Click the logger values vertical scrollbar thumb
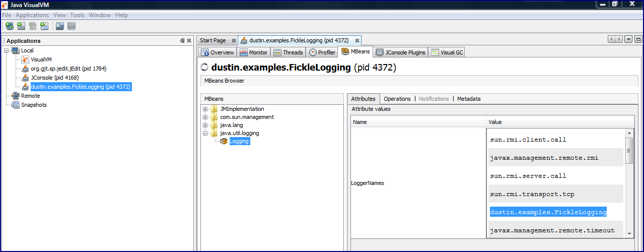The height and width of the screenshot is (252, 644). (x=629, y=150)
